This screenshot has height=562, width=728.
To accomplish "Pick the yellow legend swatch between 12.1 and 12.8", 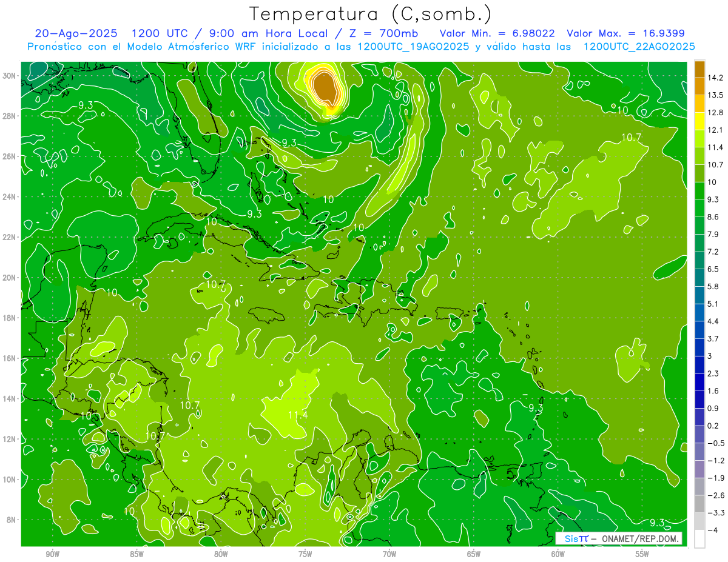I will point(699,121).
